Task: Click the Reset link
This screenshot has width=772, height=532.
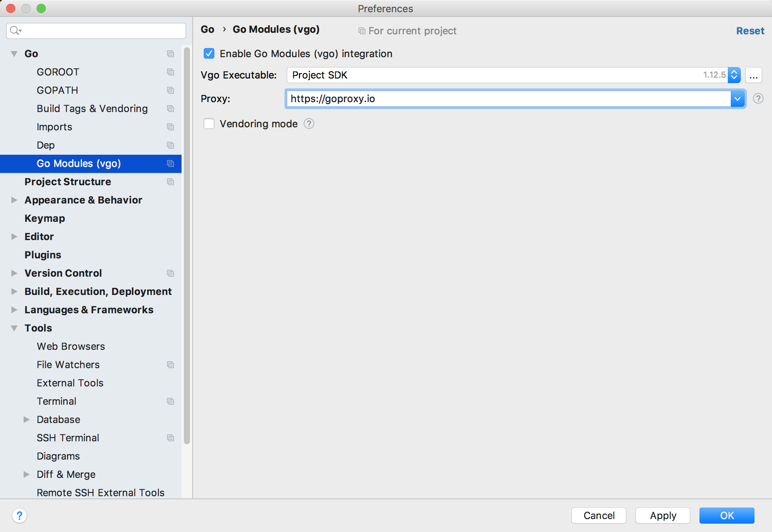Action: tap(750, 31)
